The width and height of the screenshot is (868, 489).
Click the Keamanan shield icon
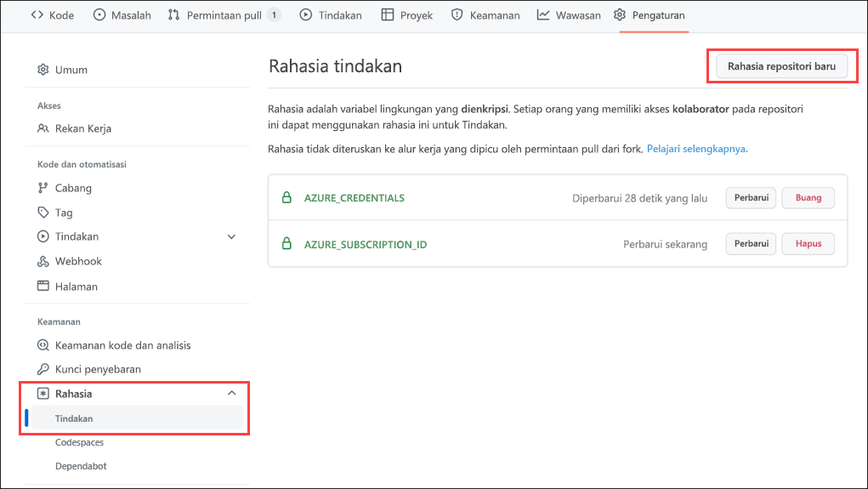pos(457,15)
